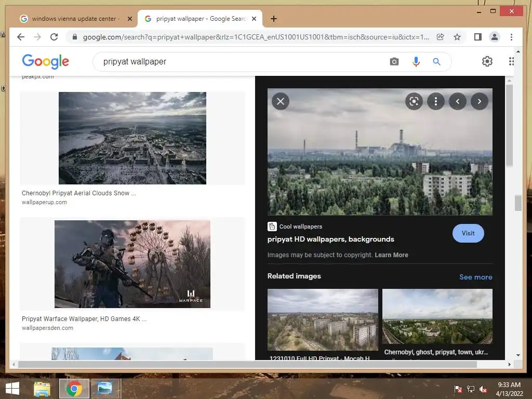Click the page horizontal scrollbar
This screenshot has width=532, height=399.
click(x=248, y=364)
